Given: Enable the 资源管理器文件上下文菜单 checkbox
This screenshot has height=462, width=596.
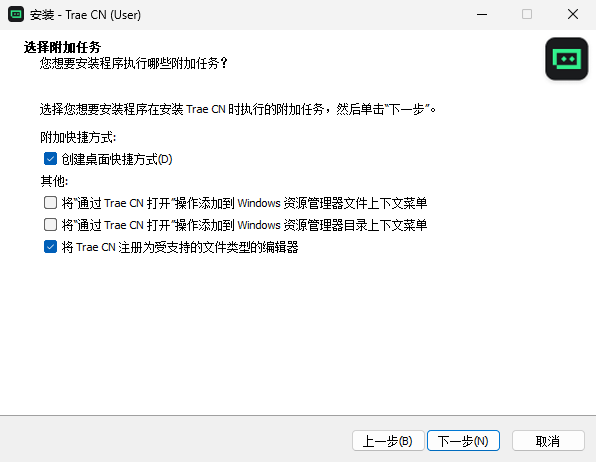Looking at the screenshot, I should tap(51, 203).
